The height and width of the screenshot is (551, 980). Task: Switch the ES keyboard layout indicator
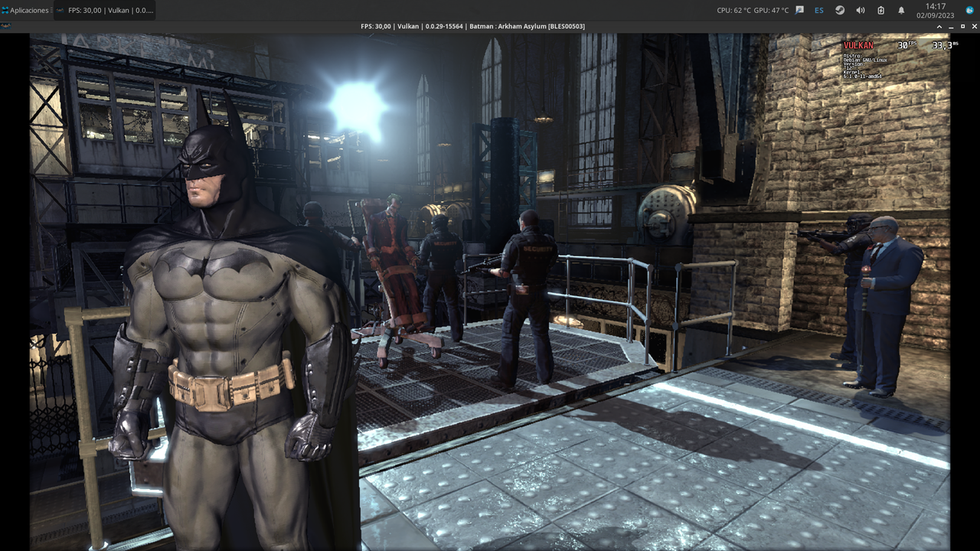click(x=819, y=10)
